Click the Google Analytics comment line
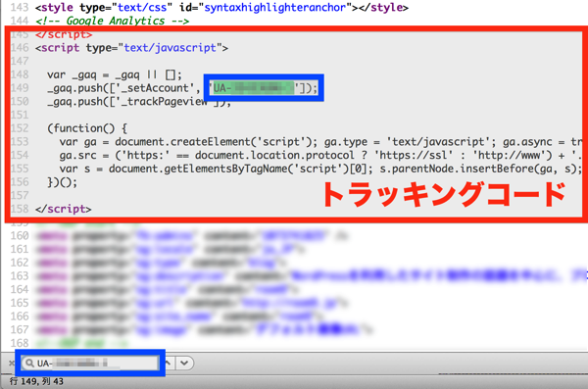This screenshot has width=588, height=389. click(x=112, y=21)
